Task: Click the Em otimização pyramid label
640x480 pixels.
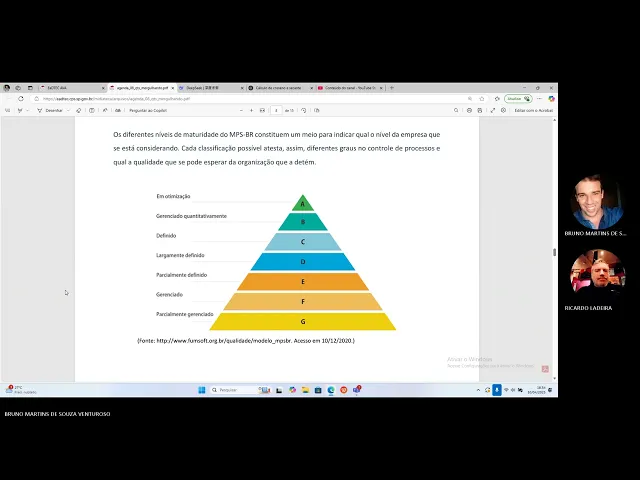Action: [x=173, y=196]
